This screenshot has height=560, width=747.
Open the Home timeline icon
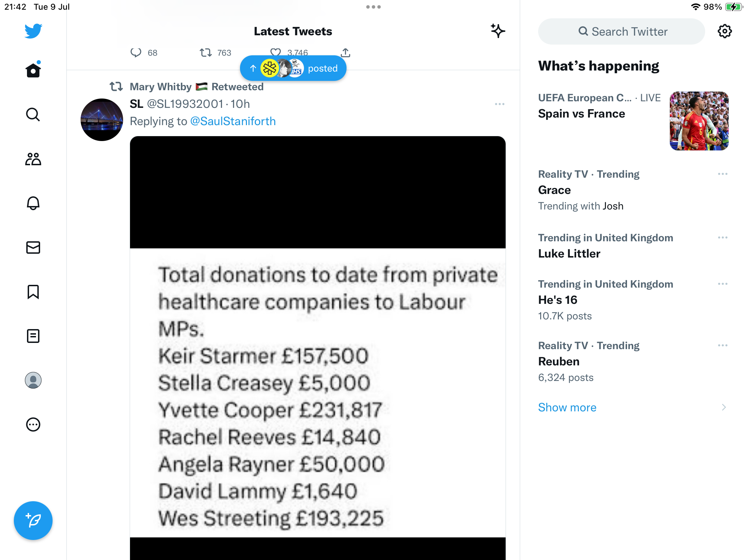click(x=33, y=71)
